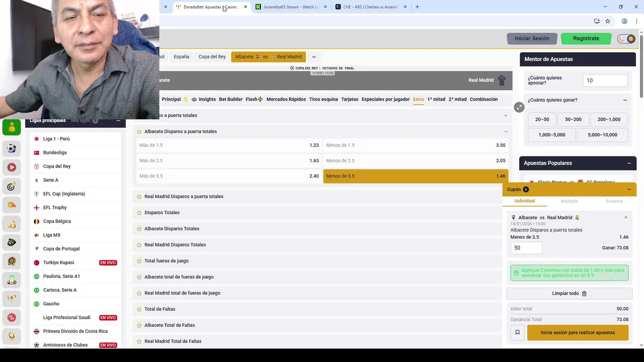
Task: Click the install app icon in address bar
Action: 597,21
